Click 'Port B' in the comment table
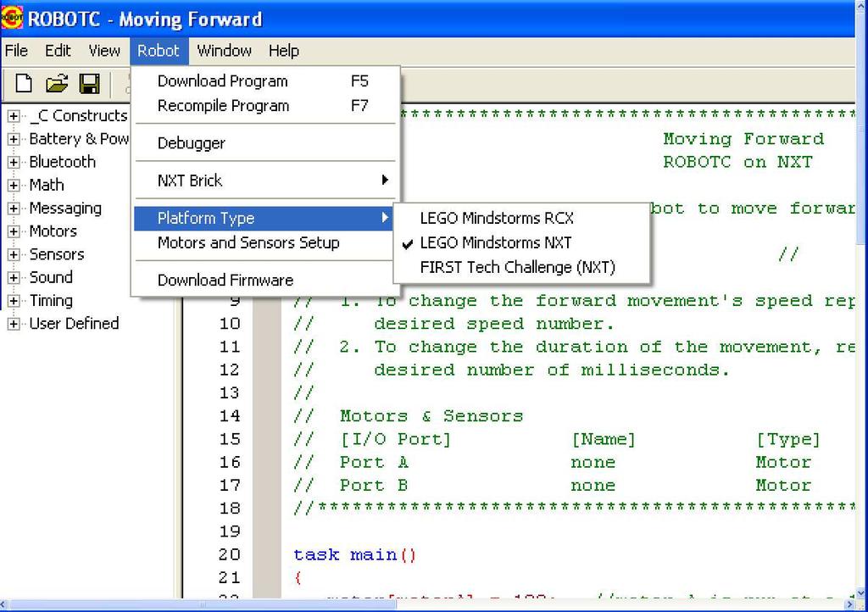The height and width of the screenshot is (612, 868). (x=374, y=486)
